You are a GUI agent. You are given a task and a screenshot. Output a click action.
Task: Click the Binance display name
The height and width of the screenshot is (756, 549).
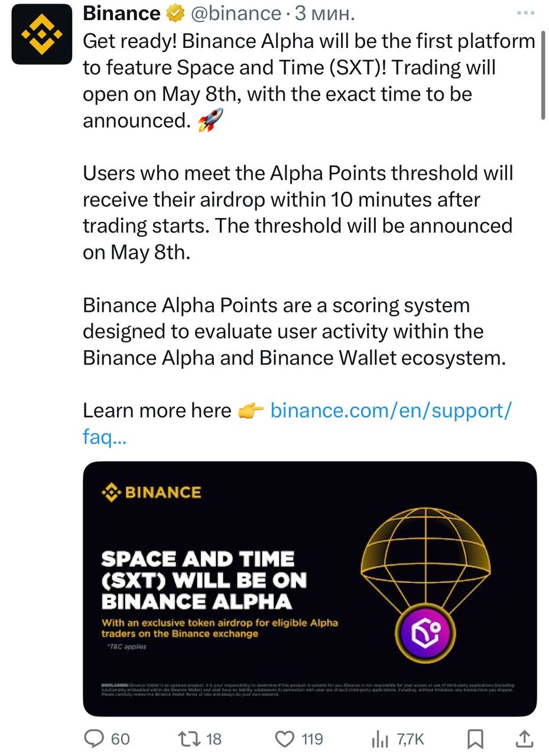click(x=122, y=13)
